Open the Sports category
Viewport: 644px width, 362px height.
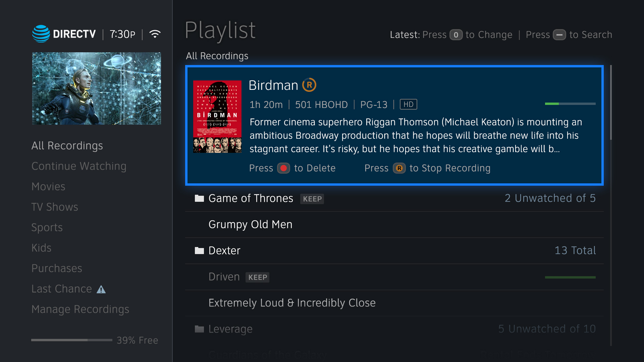[x=47, y=228]
